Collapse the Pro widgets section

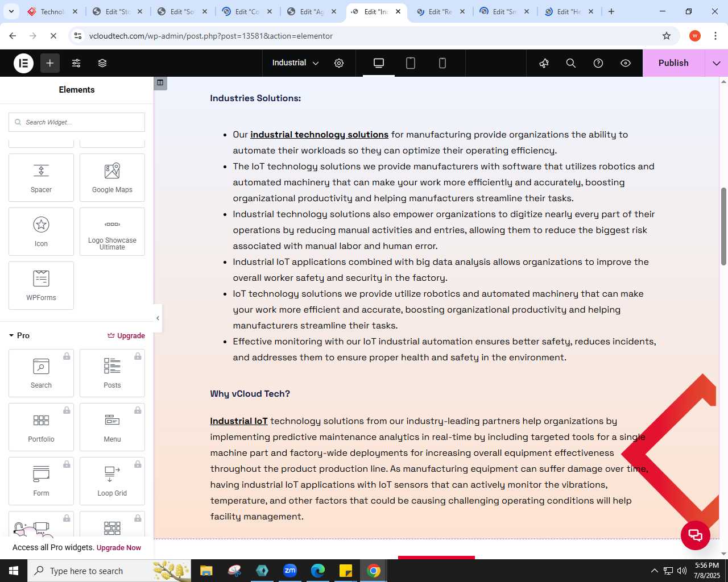tap(19, 335)
